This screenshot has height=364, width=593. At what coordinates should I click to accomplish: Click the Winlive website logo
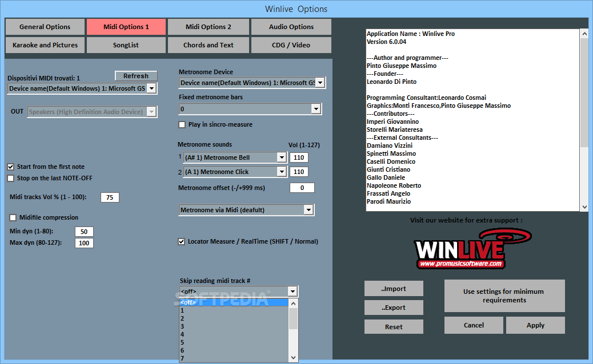tap(472, 248)
